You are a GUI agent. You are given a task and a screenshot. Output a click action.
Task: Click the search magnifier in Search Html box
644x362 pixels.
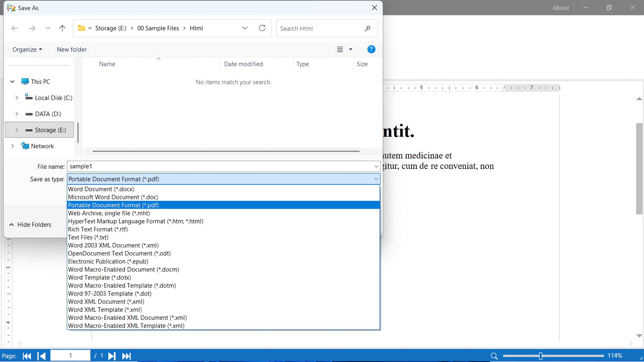367,28
